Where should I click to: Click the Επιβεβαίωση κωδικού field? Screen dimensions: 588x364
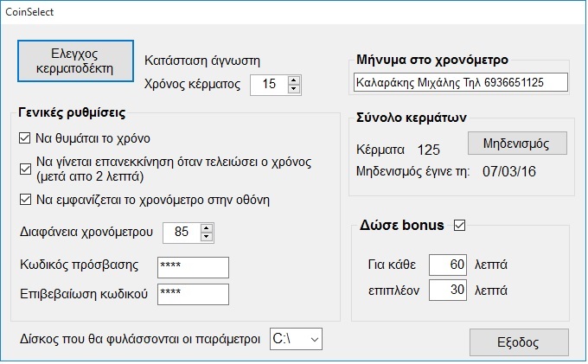[x=193, y=294]
